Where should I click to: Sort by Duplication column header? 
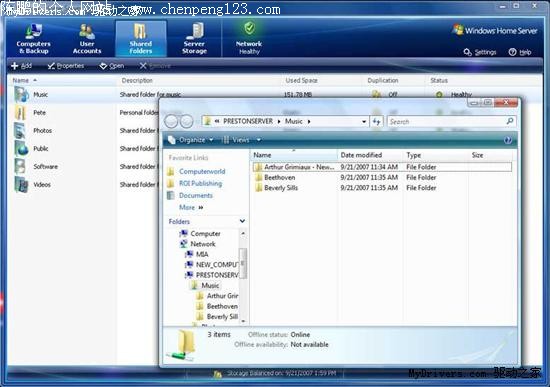tap(383, 80)
